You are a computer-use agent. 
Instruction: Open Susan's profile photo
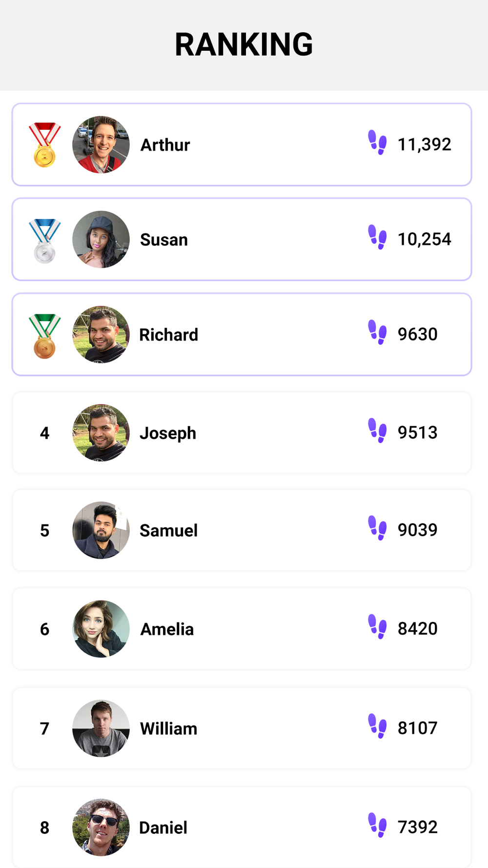[x=101, y=239]
